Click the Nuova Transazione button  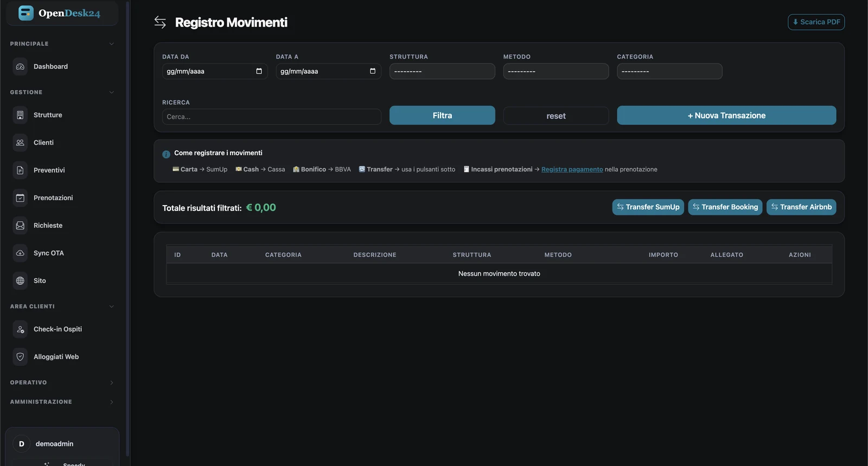tap(726, 116)
